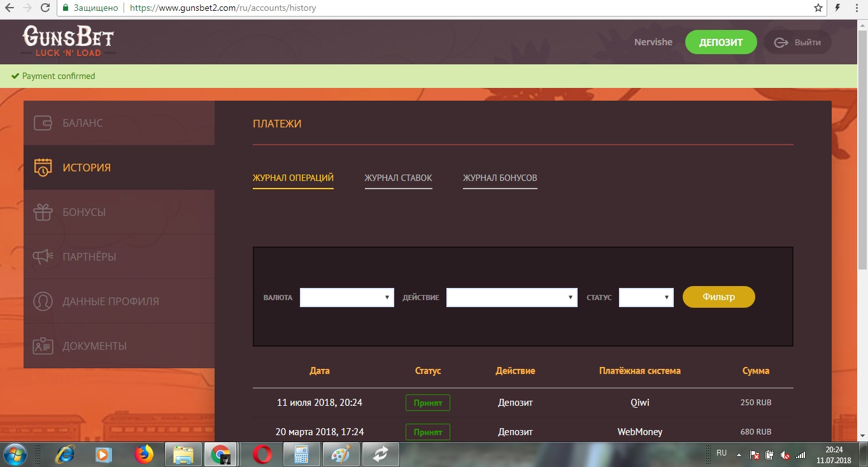Click the 680 RUB amount
868x467 pixels.
click(756, 432)
